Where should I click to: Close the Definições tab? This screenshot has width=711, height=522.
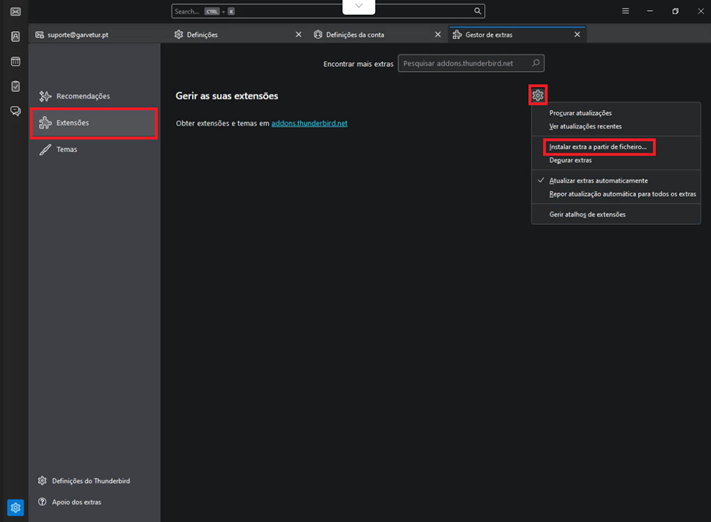(x=298, y=34)
